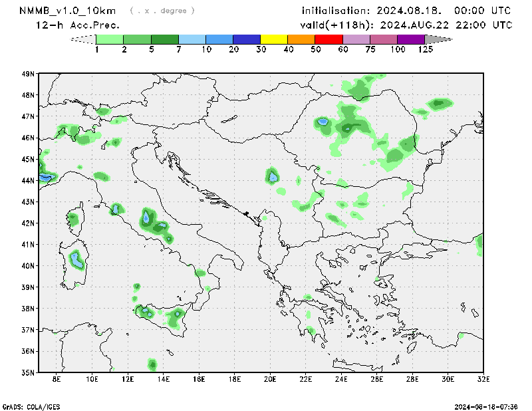The width and height of the screenshot is (532, 411).
Task: Click the dark blue 20–30 mm legend swatch
Action: click(247, 39)
